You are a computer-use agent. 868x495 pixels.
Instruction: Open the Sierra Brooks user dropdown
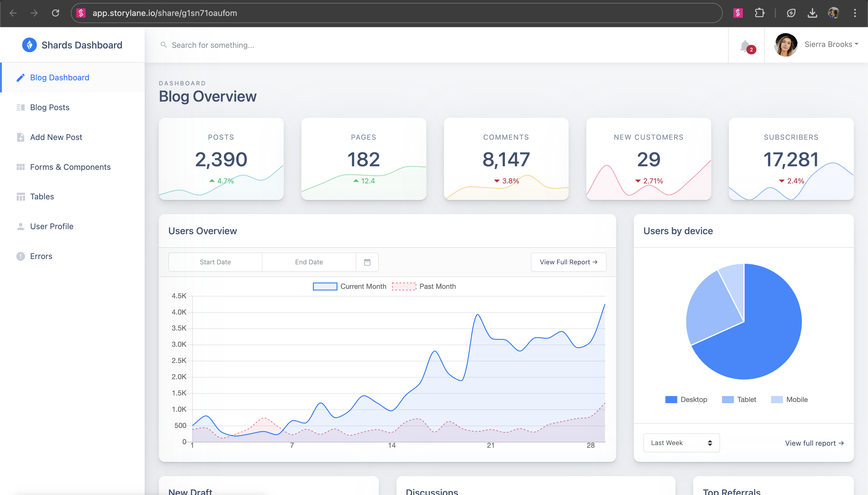tap(831, 45)
